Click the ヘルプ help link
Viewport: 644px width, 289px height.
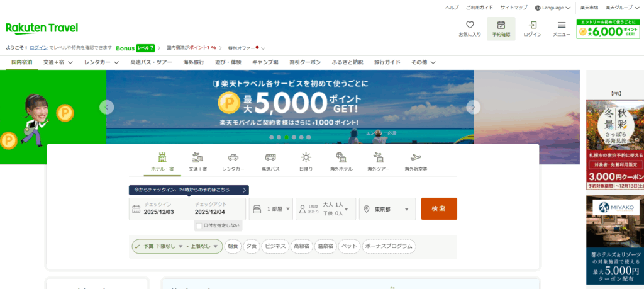(452, 8)
